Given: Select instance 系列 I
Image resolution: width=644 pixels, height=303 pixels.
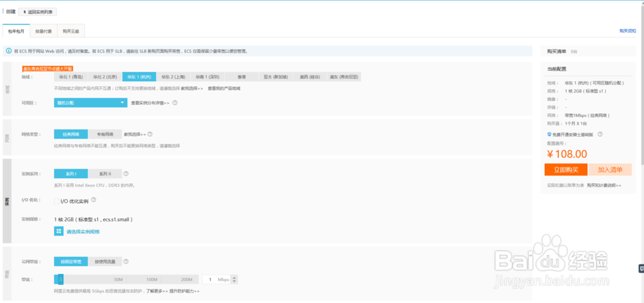Looking at the screenshot, I should (x=71, y=174).
